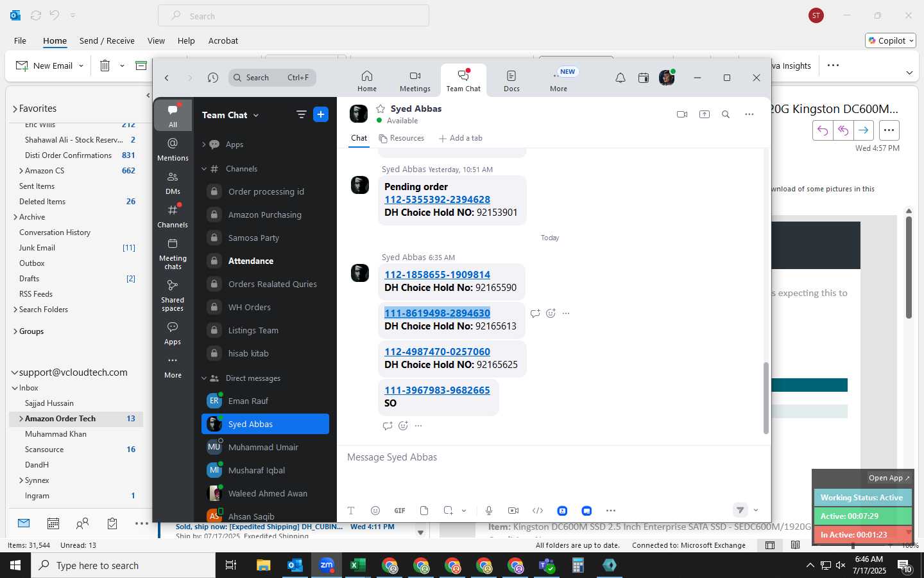
Task: Click the chat message list scrollbar
Action: [765, 398]
